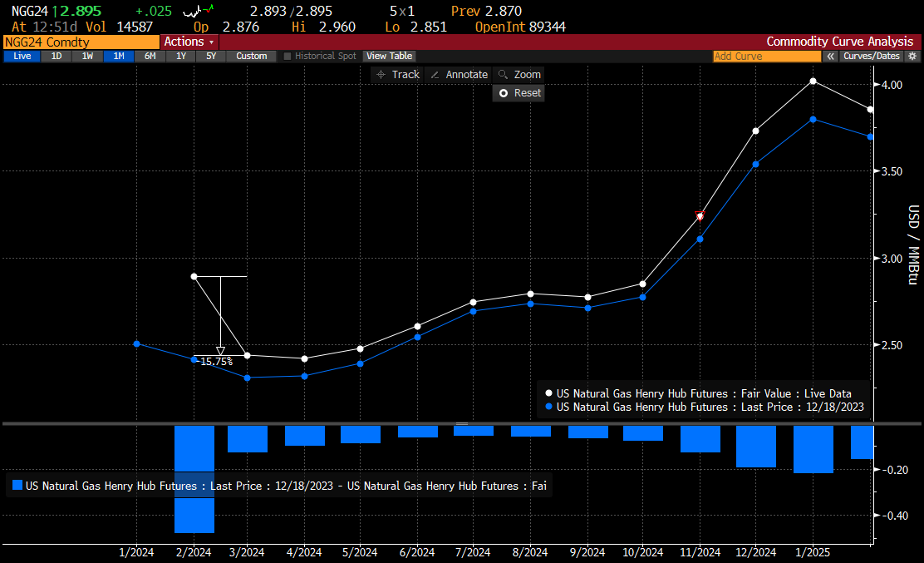Click the blue spread legend color swatch
The width and height of the screenshot is (924, 563).
click(17, 486)
